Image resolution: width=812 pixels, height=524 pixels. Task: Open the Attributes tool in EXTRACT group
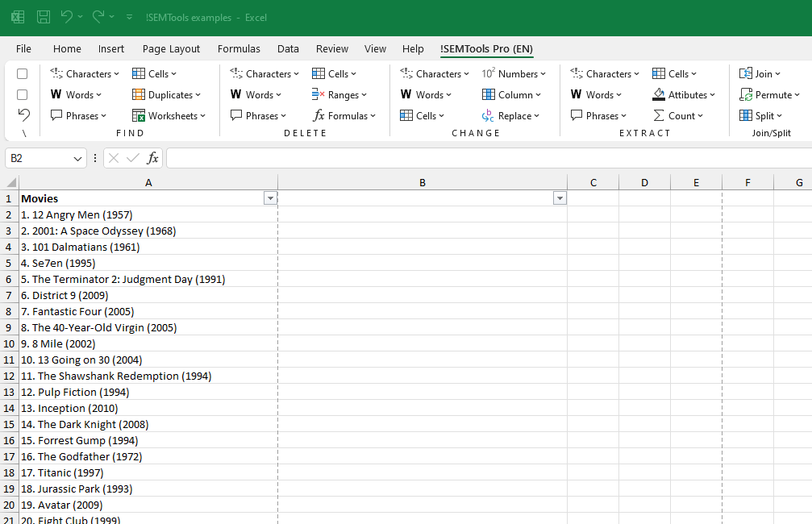click(x=685, y=94)
